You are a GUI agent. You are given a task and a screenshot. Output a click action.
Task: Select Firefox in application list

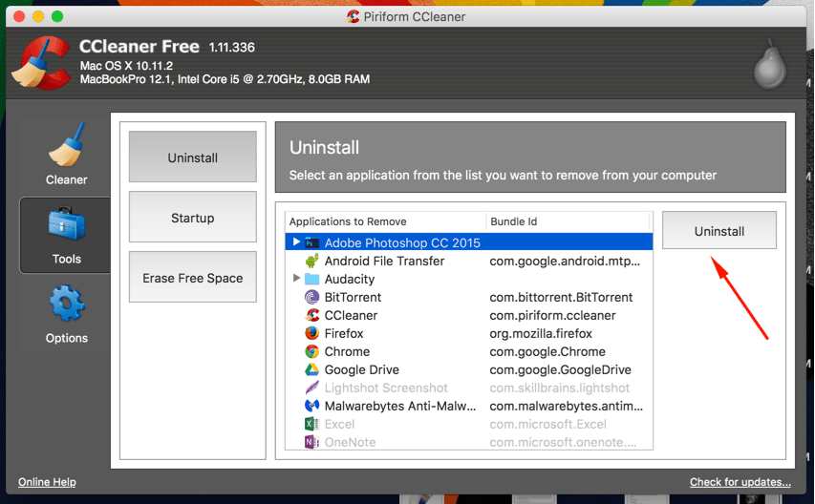(344, 334)
